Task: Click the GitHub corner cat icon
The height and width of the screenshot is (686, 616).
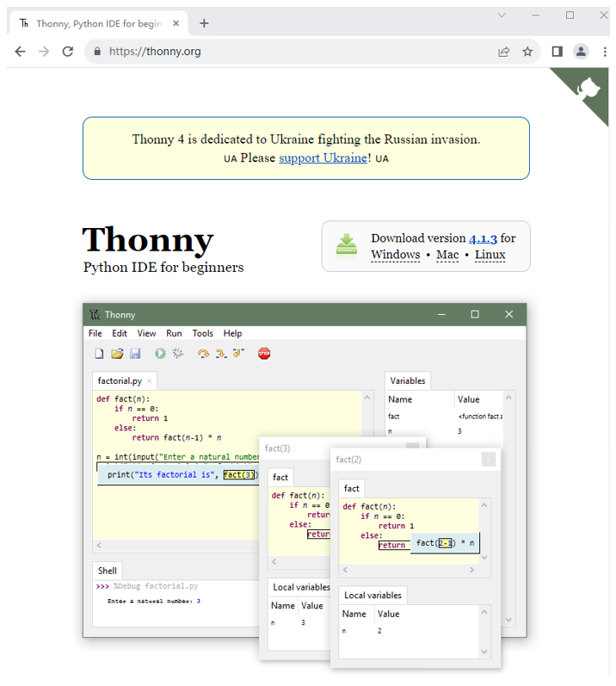Action: point(588,88)
